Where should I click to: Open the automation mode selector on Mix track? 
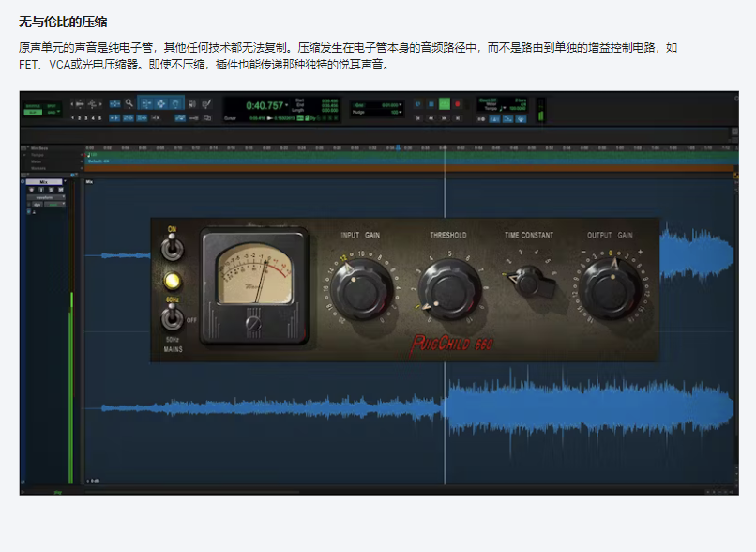coord(54,205)
